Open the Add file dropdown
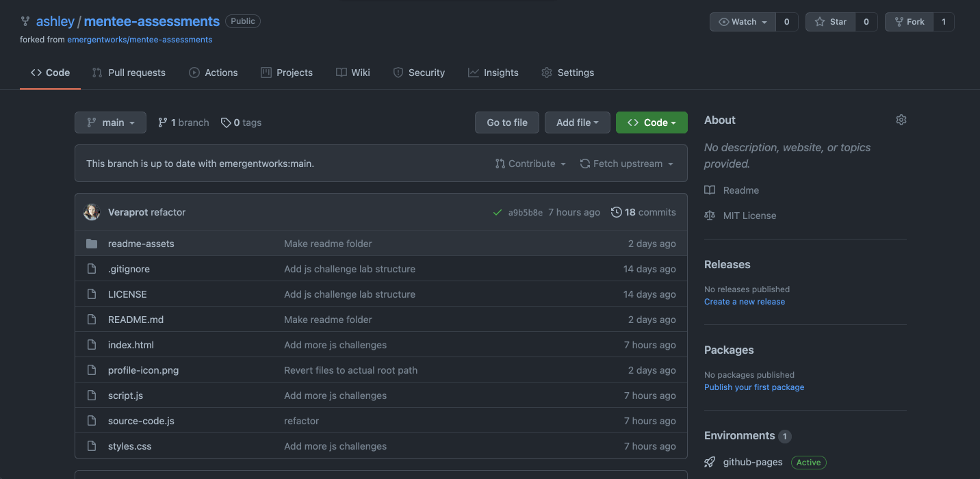Screen dimensions: 980x479 coord(578,122)
